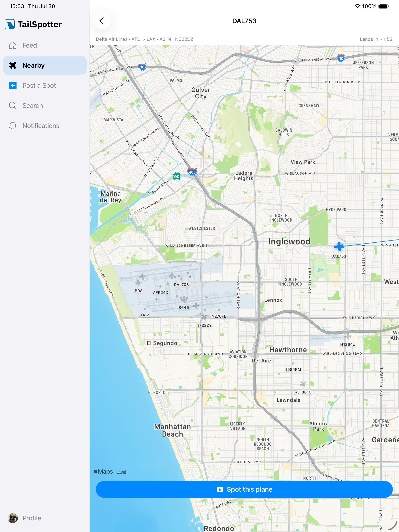The height and width of the screenshot is (532, 399).
Task: Open the Legal link on the map
Action: click(x=121, y=472)
